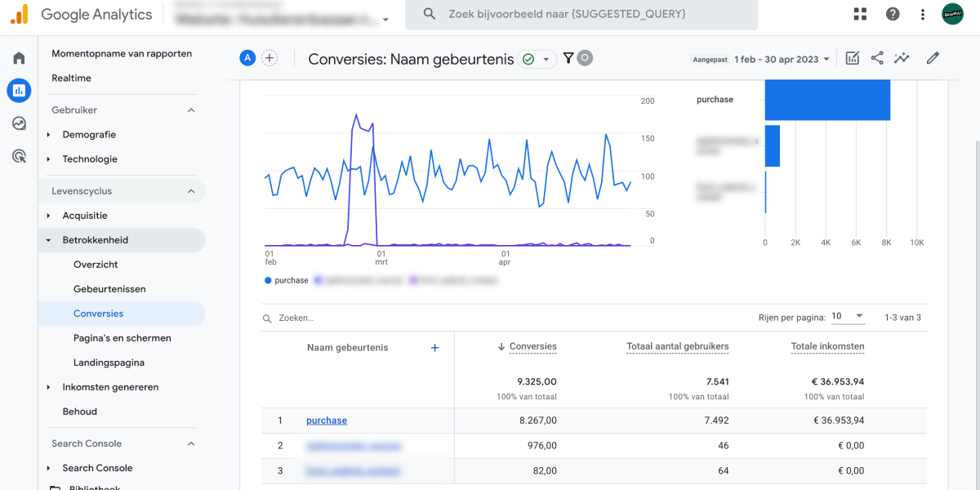Click the add comparison plus button
980x490 pixels.
pyautogui.click(x=269, y=58)
